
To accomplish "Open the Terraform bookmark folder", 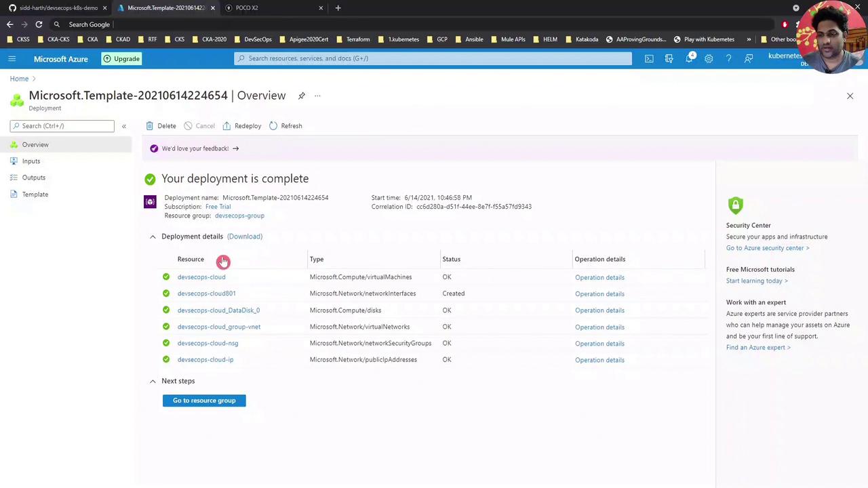I will (353, 39).
